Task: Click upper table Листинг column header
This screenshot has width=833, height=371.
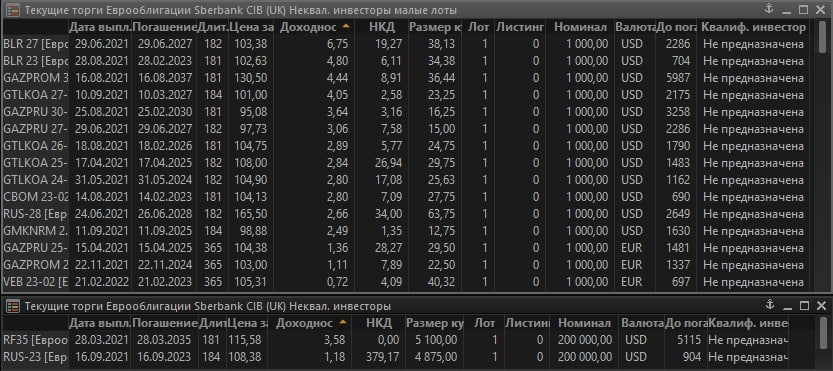Action: tap(520, 27)
